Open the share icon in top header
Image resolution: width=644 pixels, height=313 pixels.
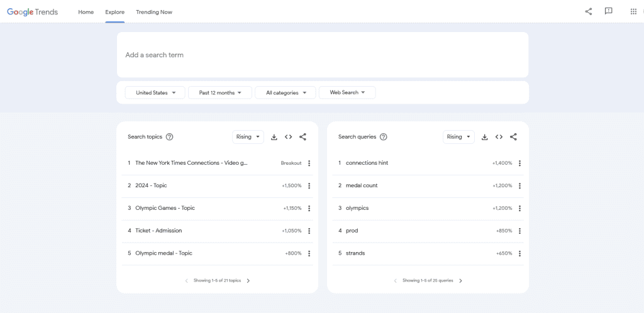pyautogui.click(x=589, y=11)
